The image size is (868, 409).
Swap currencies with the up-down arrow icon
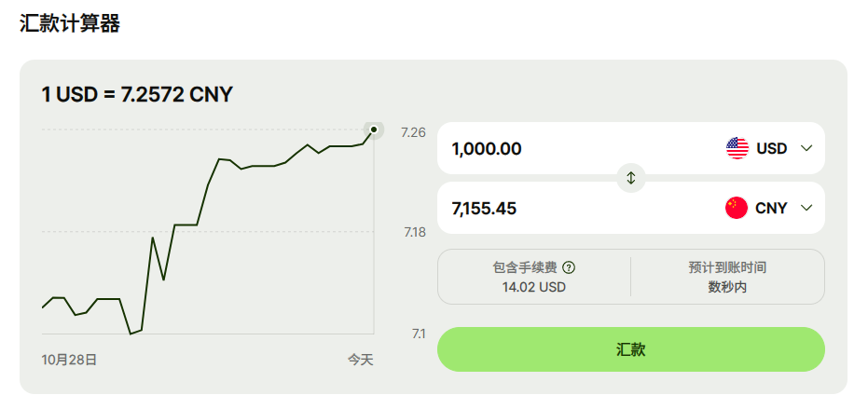tap(631, 178)
